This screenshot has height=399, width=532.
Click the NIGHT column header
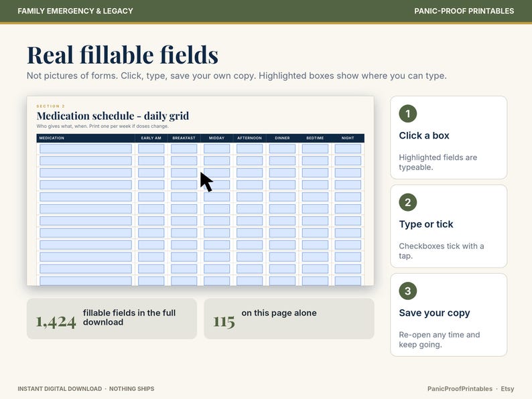pyautogui.click(x=348, y=138)
